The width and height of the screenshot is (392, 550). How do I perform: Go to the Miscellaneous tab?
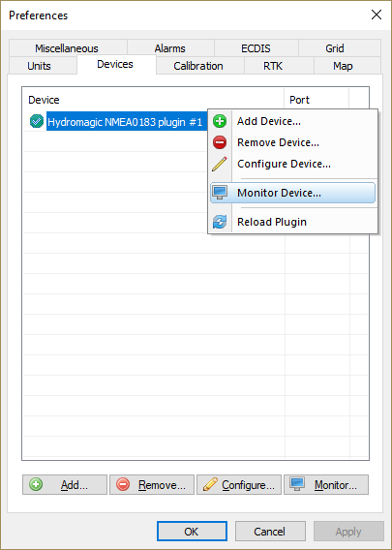click(68, 47)
